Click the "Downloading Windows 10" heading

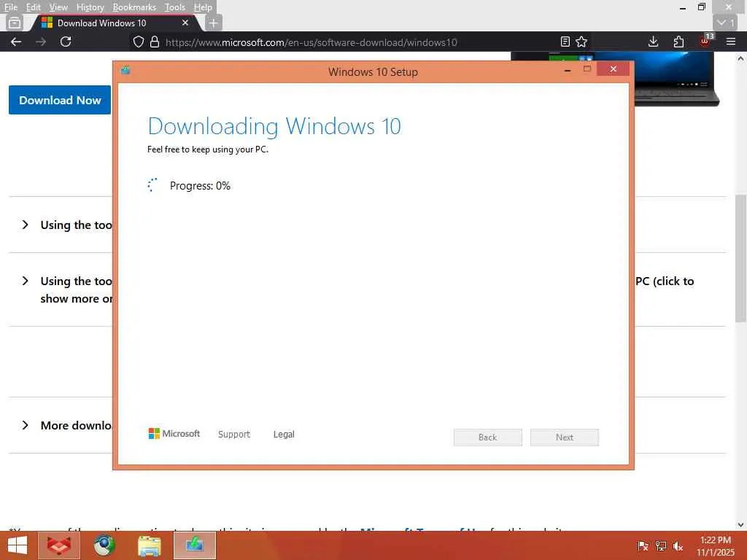[274, 126]
